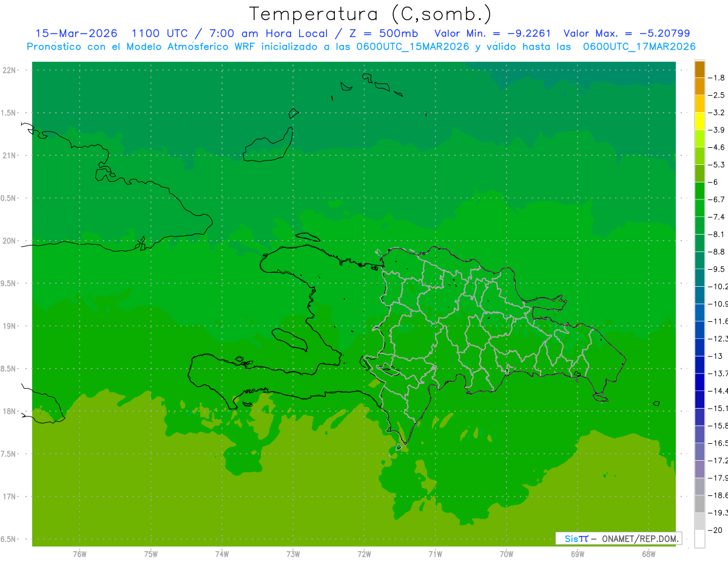Click the orange swatch above -1.8
Screen dimensions: 728x562
699,69
